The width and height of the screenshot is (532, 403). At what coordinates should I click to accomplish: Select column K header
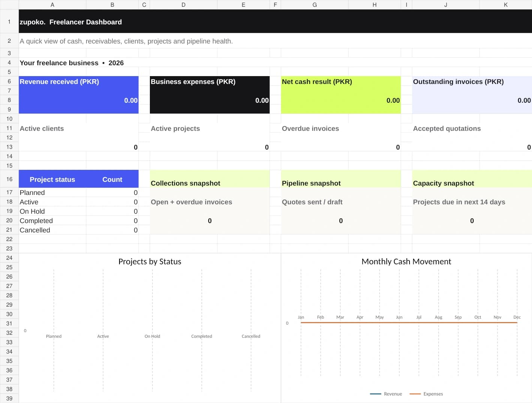506,5
